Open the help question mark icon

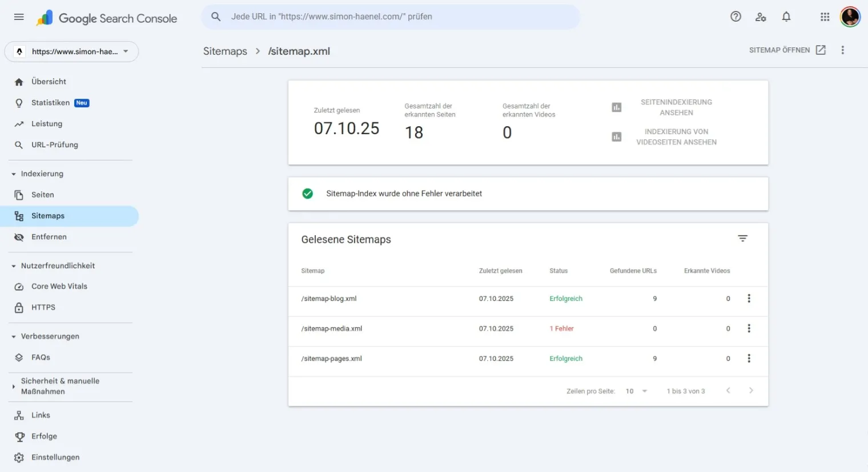pos(736,17)
